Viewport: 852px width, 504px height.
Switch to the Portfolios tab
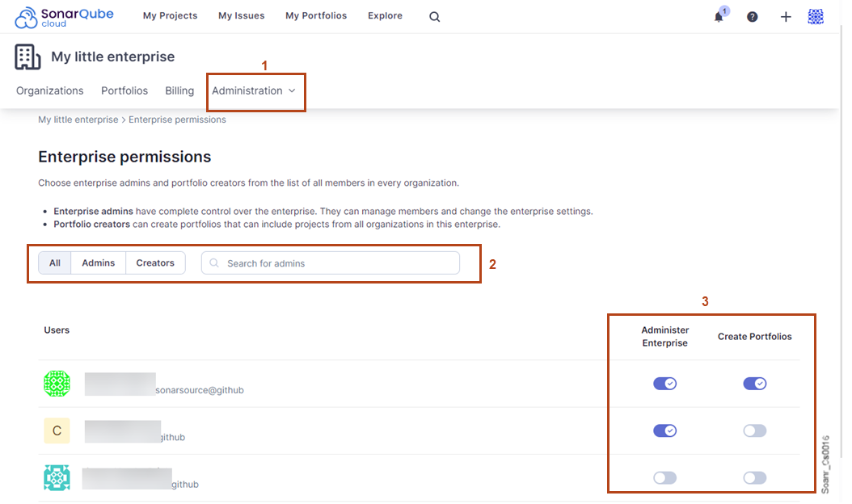tap(124, 91)
